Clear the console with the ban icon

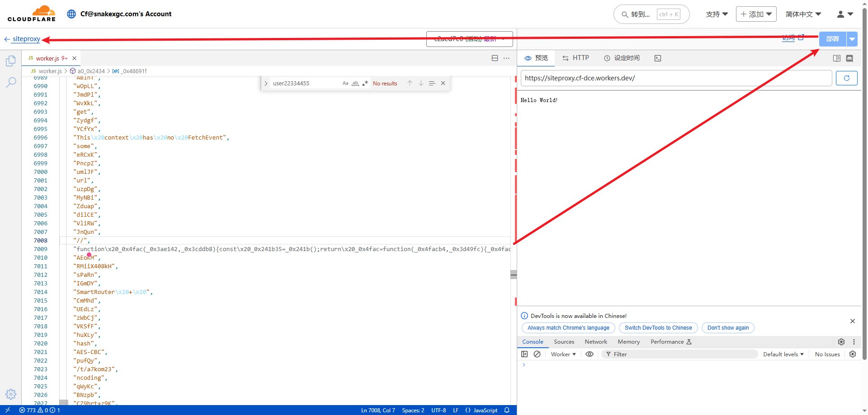[537, 354]
